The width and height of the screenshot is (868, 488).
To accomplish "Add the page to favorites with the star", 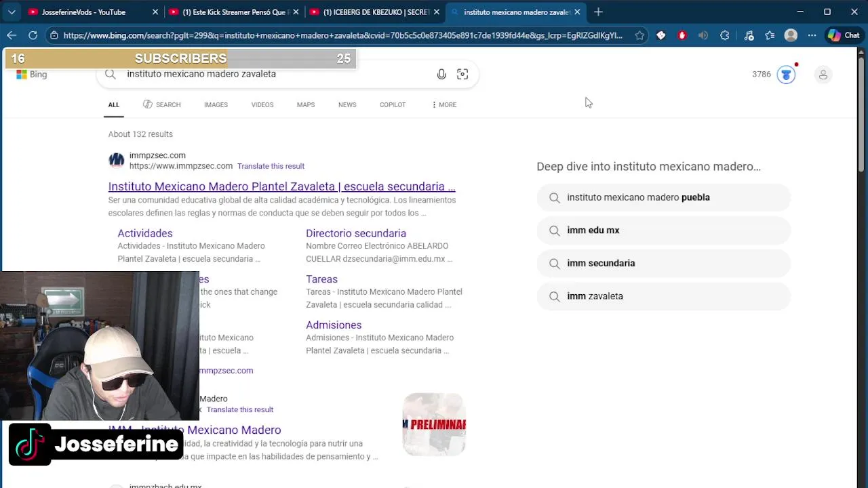I will click(x=639, y=35).
